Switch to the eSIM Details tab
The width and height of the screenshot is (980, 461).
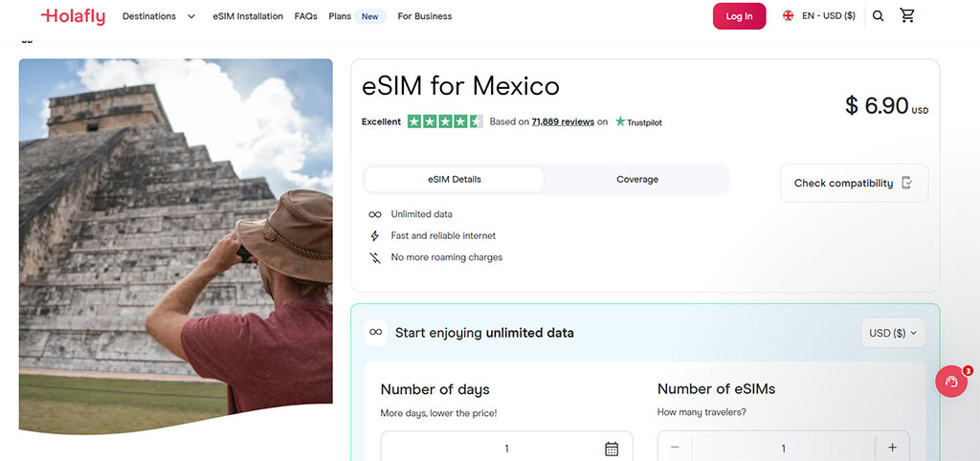coord(455,179)
